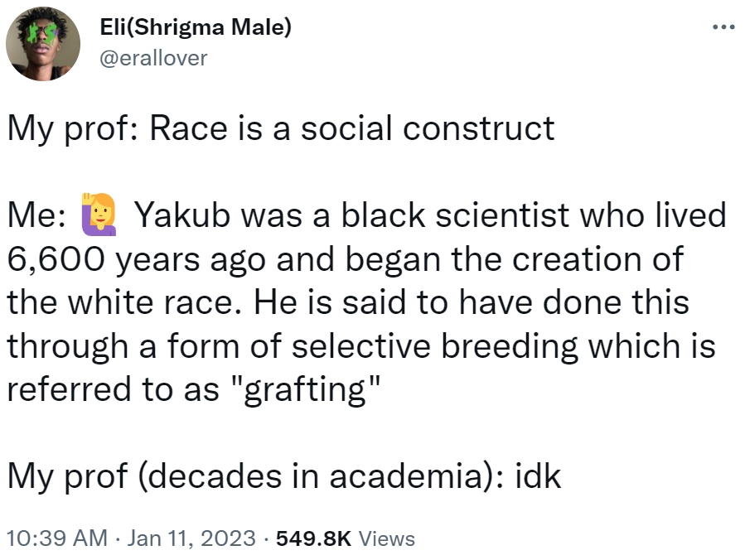Click the 'My prof (decades in academia): idk' line
Screen dimensions: 745x560
coord(284,476)
